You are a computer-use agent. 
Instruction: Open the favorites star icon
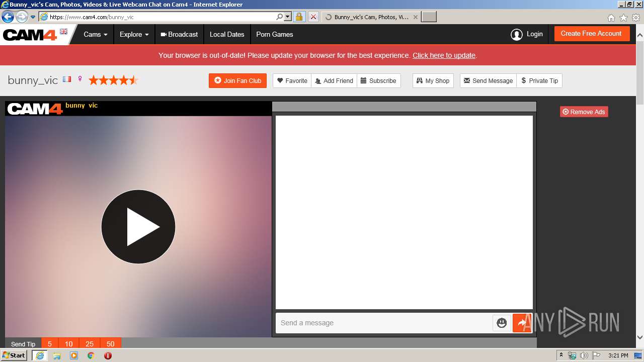(x=623, y=18)
